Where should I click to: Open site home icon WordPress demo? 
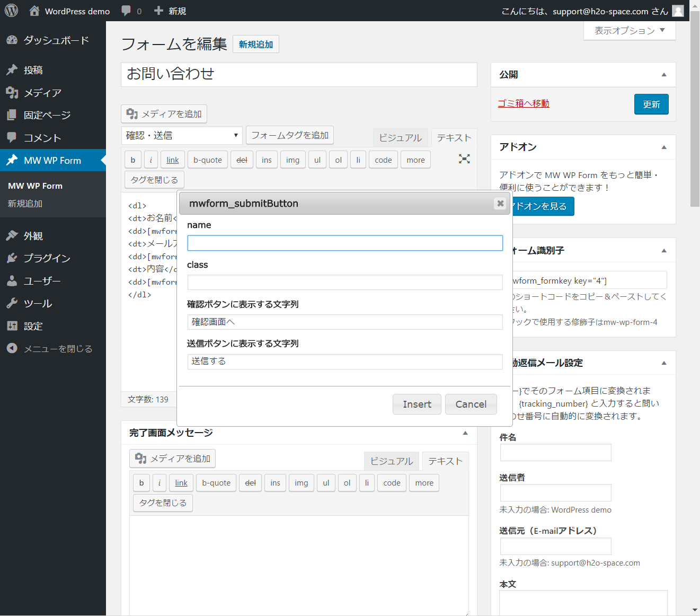34,11
